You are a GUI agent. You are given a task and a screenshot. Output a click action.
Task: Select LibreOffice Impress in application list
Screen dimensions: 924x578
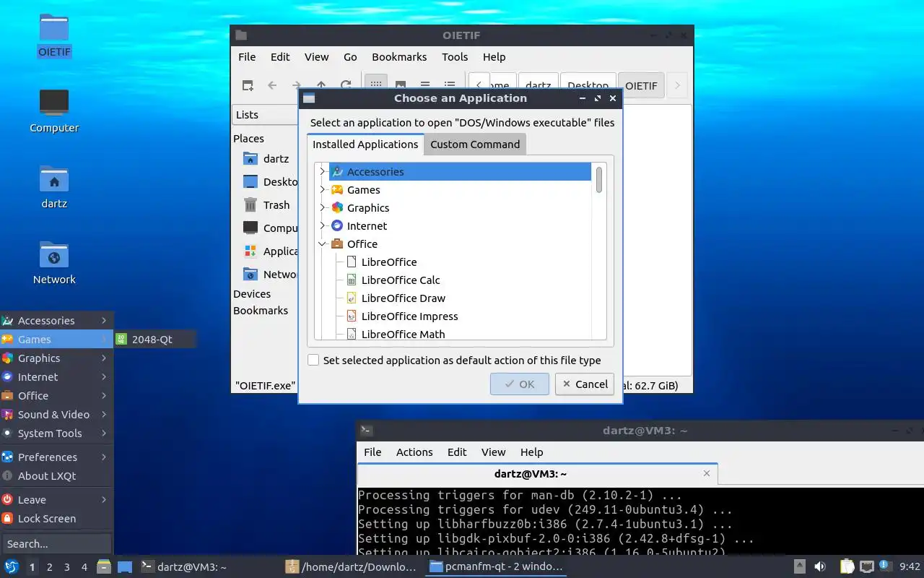click(x=409, y=316)
